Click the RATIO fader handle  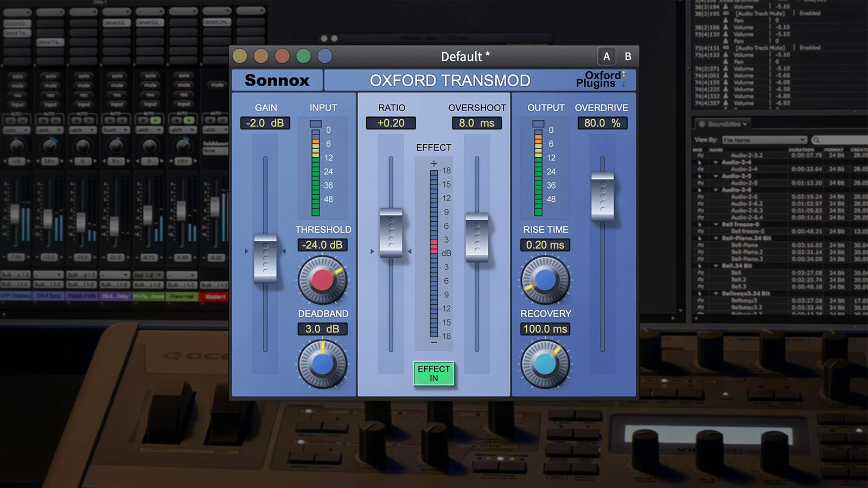[x=391, y=233]
